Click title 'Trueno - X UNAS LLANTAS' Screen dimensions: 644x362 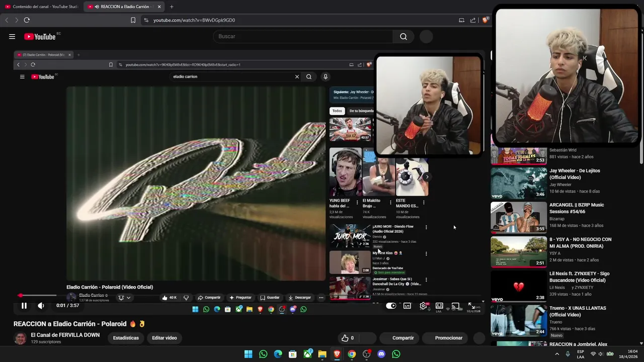pos(578,311)
